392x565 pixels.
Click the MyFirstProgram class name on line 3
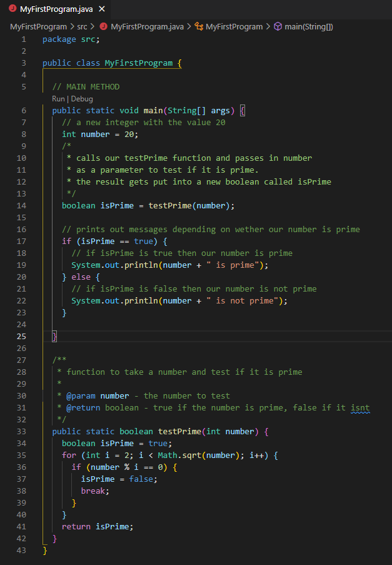(x=139, y=63)
